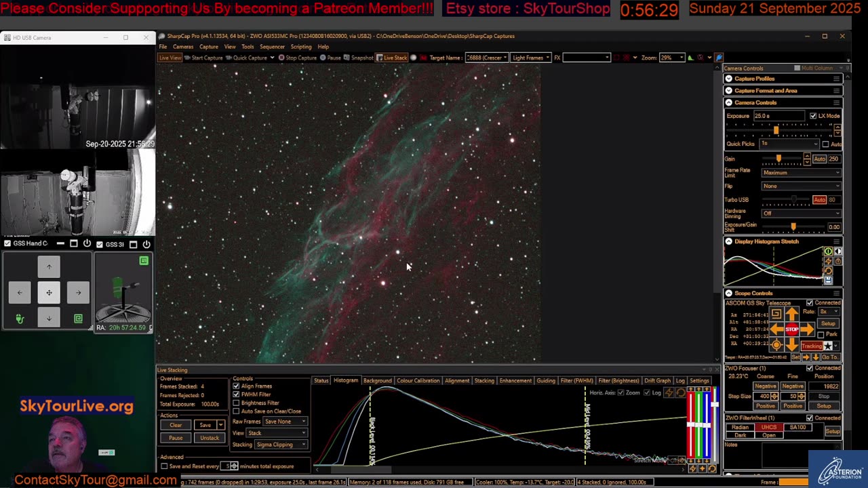This screenshot has width=868, height=488.
Task: Click the green plug icon in GSS Hand Controller
Action: [20, 319]
